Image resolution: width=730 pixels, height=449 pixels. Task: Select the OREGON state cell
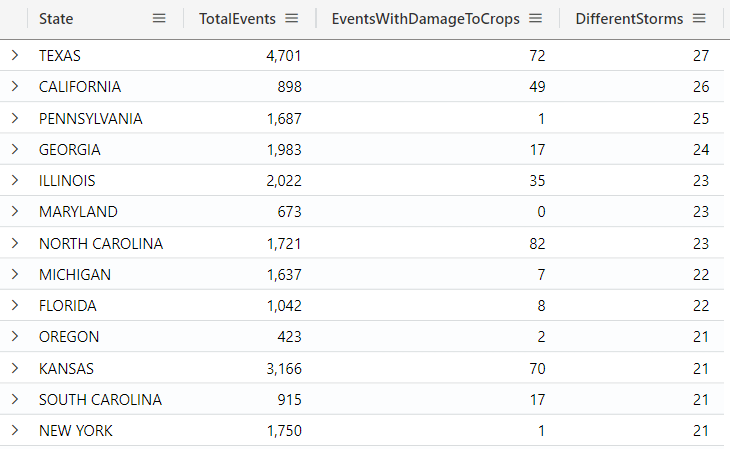coord(69,337)
